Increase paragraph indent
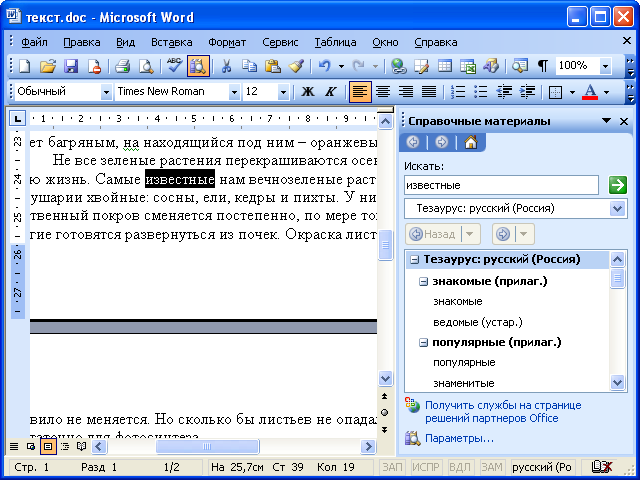 [x=528, y=92]
